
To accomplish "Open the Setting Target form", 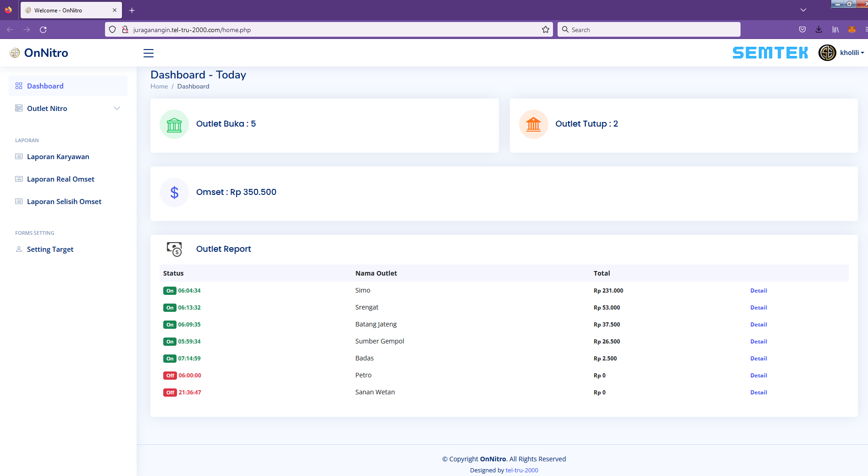I will [x=50, y=249].
